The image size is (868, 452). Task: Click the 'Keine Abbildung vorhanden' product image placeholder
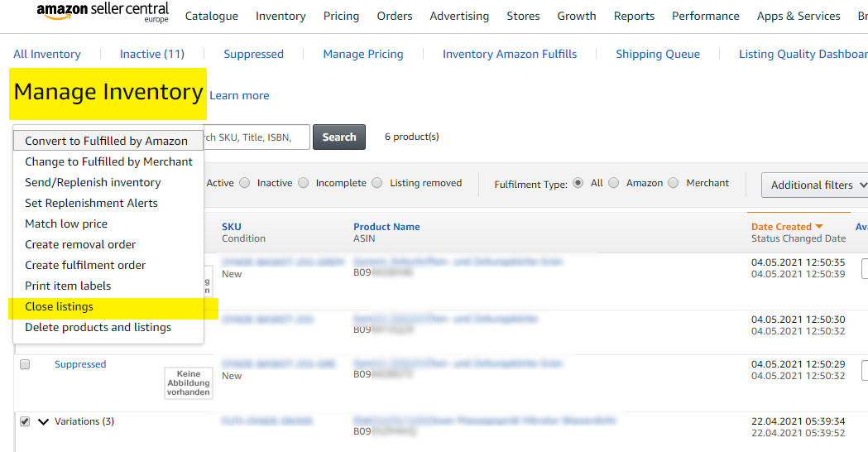click(188, 383)
